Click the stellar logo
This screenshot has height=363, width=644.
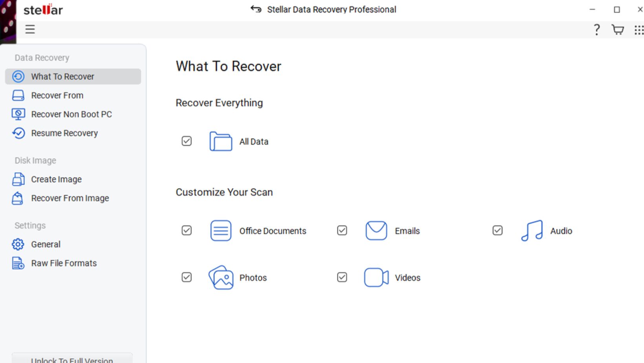pyautogui.click(x=43, y=9)
